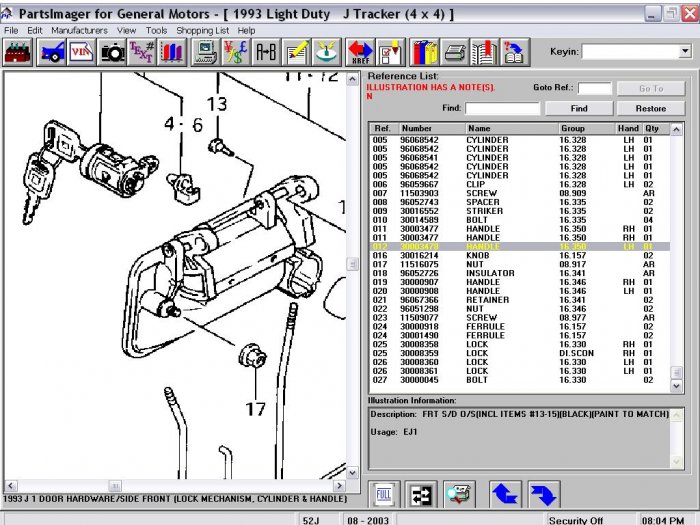700x525 pixels.
Task: Focus the Find text input field
Action: pyautogui.click(x=503, y=108)
